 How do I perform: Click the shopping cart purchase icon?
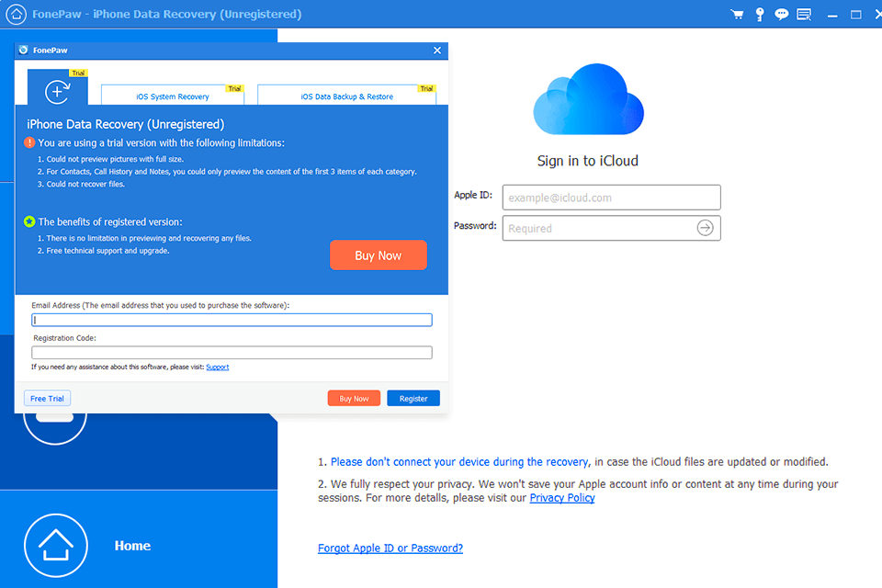click(737, 15)
